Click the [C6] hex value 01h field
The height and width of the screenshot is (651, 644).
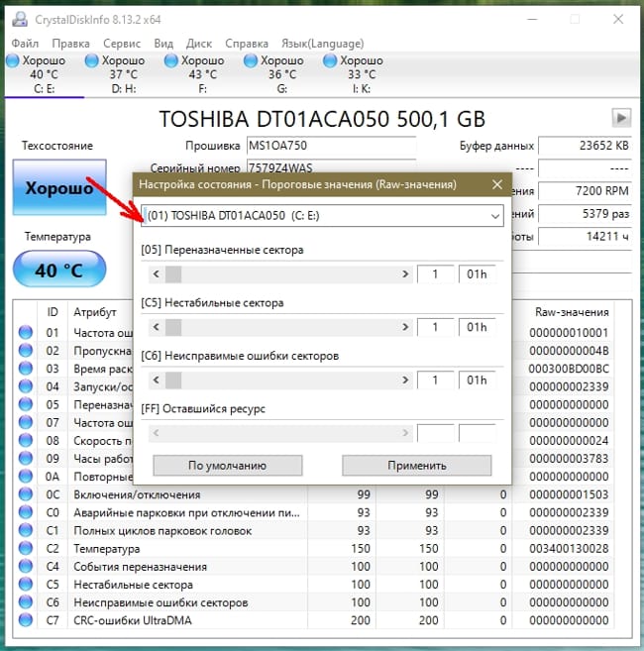tap(478, 380)
